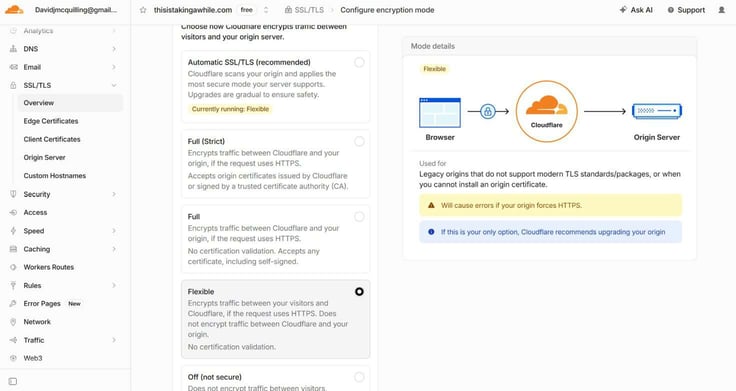Screen dimensions: 736x391
Task: Open the Network sidebar item
Action: [37, 322]
